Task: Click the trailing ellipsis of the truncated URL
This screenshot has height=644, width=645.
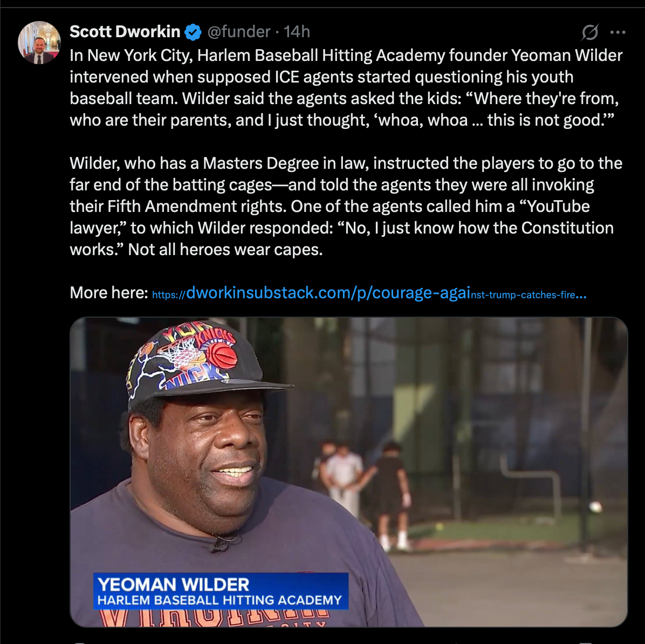Action: (x=581, y=296)
